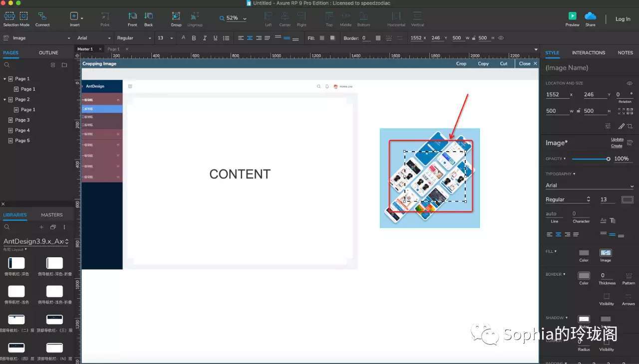Toggle the hidden eye icon in format bar

501,38
